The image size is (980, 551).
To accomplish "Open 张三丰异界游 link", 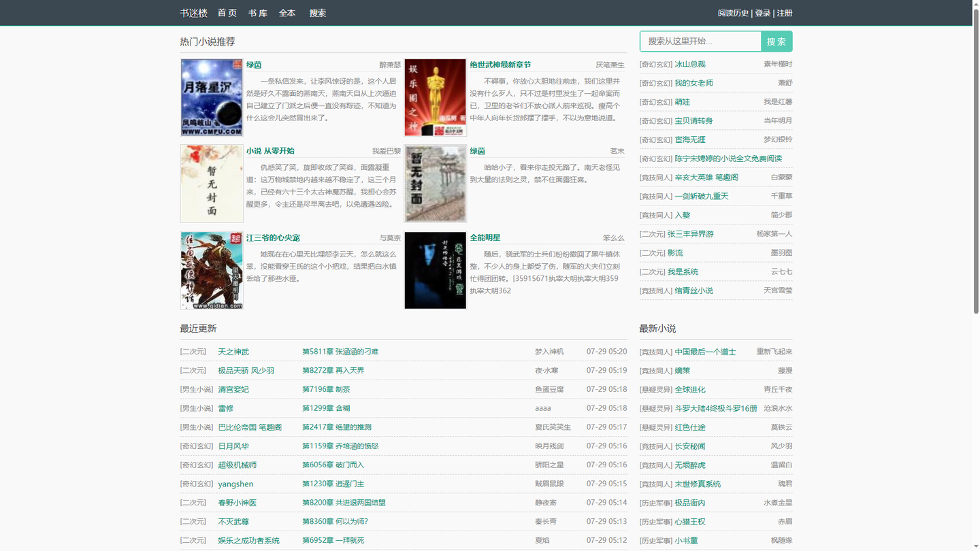I will tap(690, 234).
